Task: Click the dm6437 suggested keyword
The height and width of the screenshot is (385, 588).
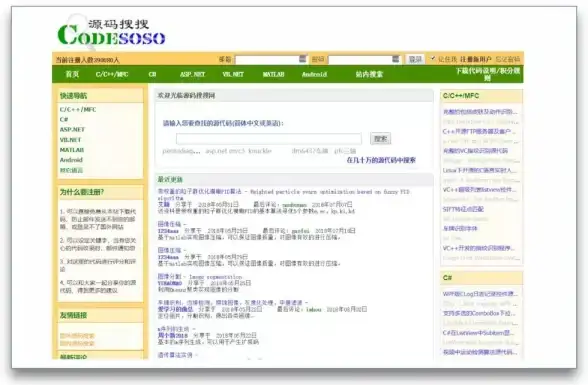Action: [x=310, y=151]
